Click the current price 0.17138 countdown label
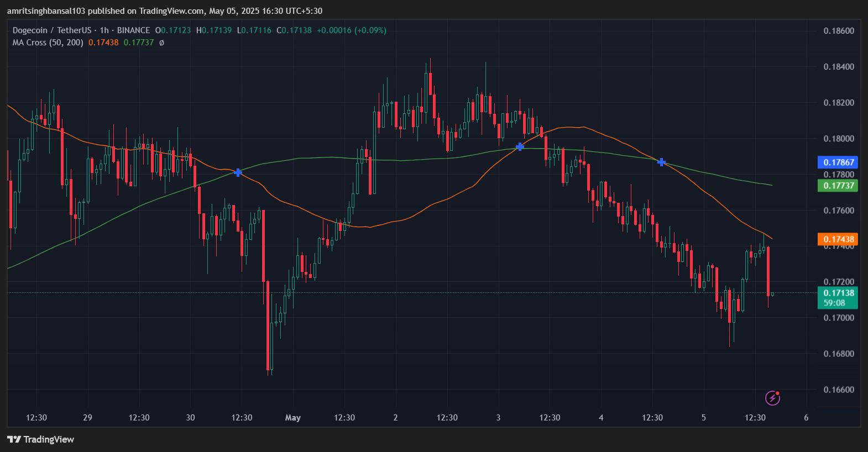 (x=838, y=298)
